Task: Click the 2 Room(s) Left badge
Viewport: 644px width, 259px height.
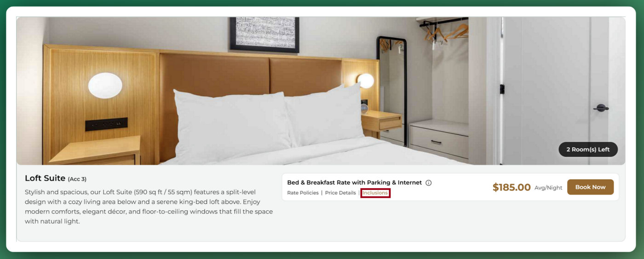Action: coord(588,150)
